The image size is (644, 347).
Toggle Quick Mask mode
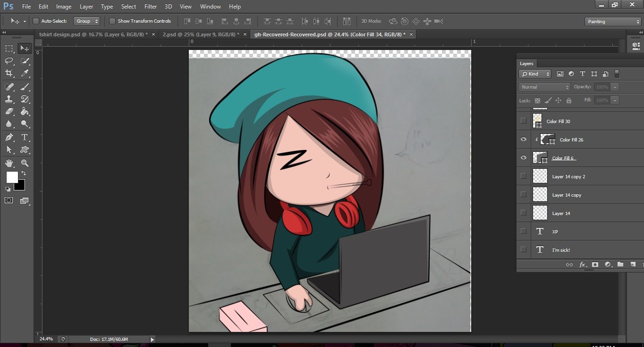click(x=9, y=200)
